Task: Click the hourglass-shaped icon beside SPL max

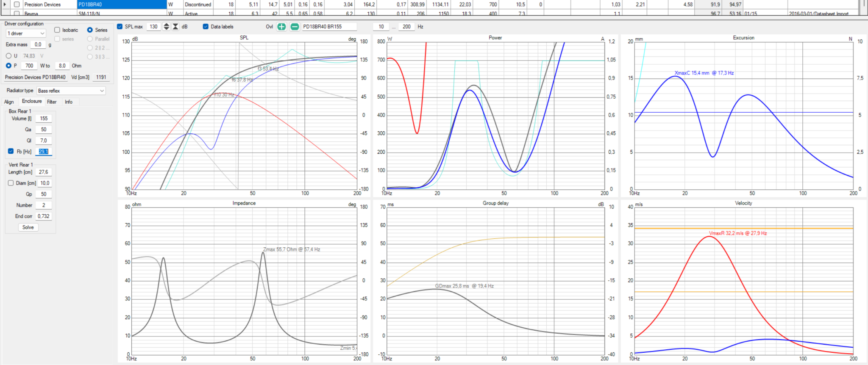Action: 175,27
